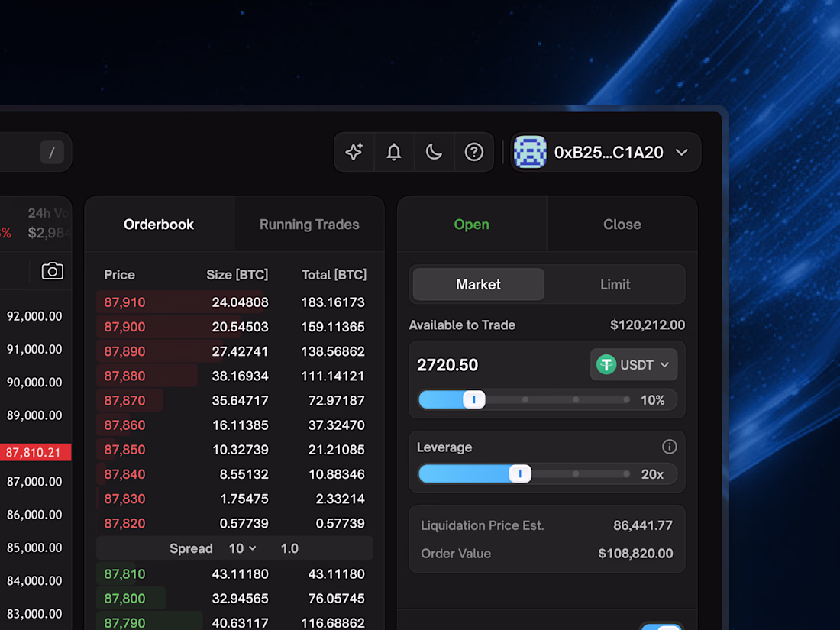Screen dimensions: 840x630
Task: Select bid price 87,810 row
Action: point(234,574)
